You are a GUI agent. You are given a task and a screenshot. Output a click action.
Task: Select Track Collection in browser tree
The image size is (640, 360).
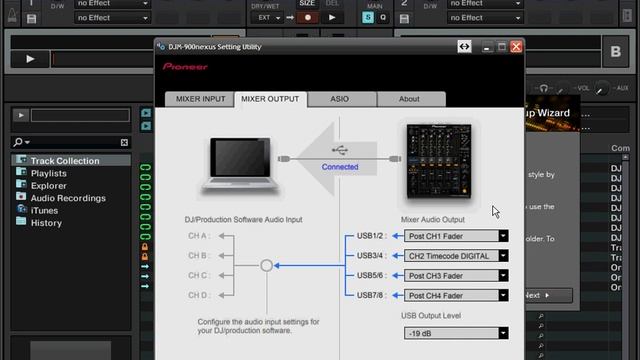click(x=65, y=161)
